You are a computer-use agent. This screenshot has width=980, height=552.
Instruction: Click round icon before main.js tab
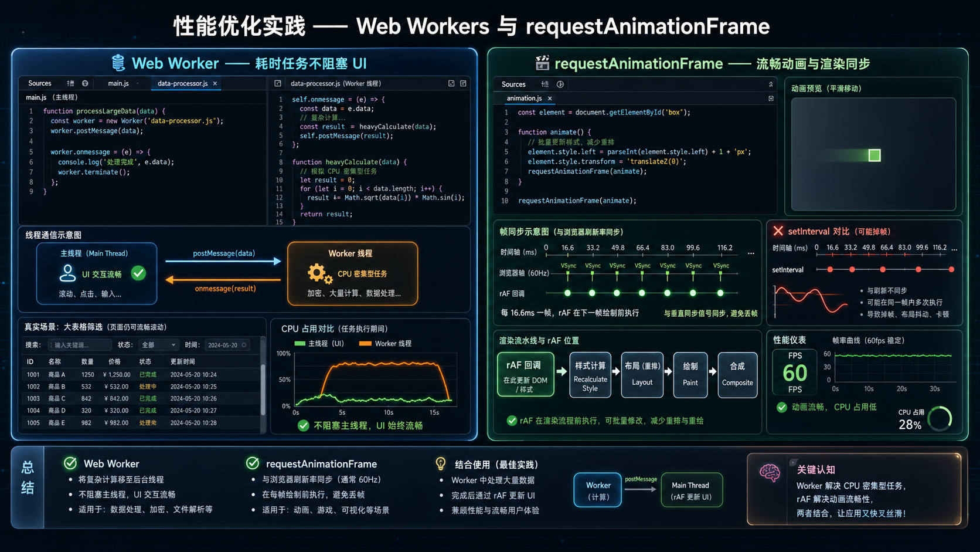point(85,83)
